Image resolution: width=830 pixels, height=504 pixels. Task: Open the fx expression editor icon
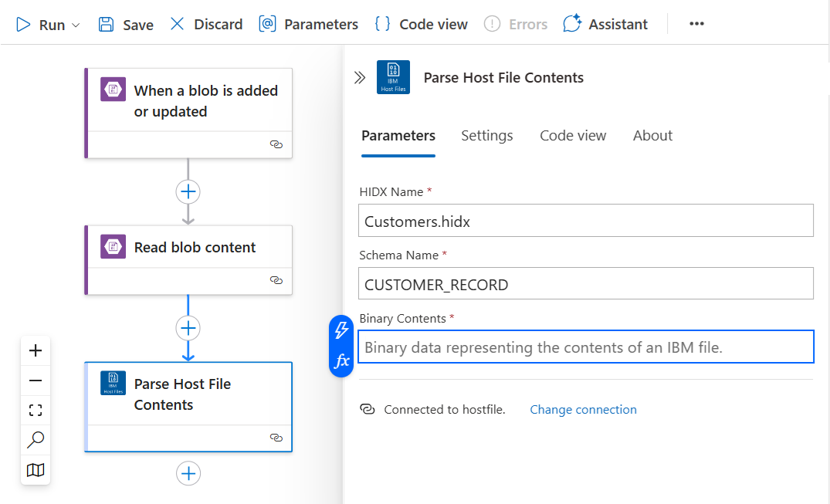(341, 361)
